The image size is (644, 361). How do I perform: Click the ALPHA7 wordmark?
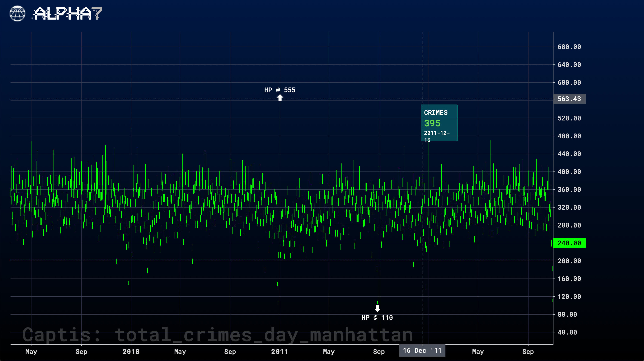[x=67, y=13]
